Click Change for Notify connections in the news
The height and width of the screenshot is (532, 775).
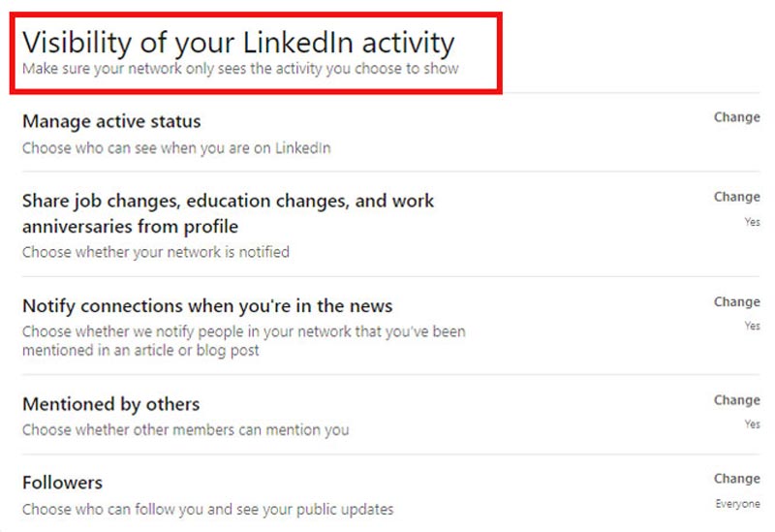coord(736,302)
